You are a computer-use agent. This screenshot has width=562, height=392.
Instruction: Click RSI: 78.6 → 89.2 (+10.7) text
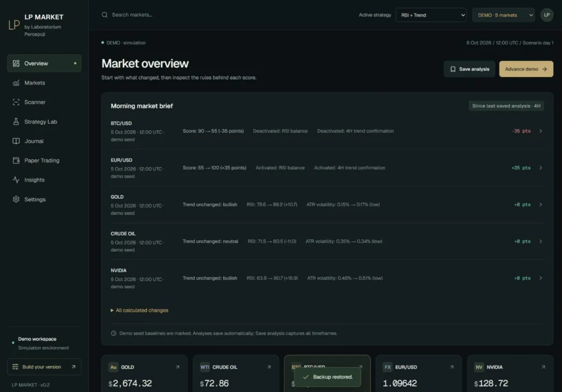coord(272,204)
